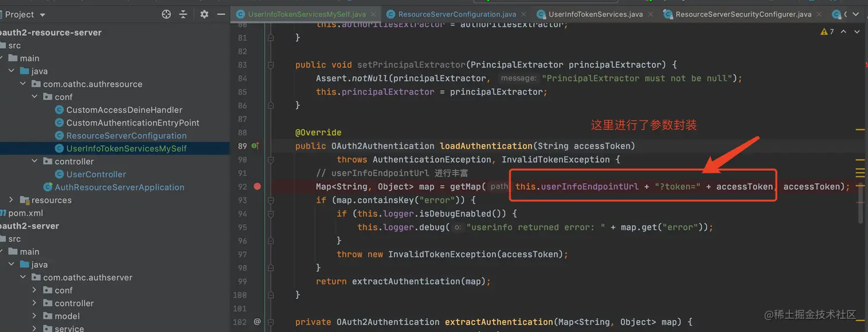Screen dimensions: 868x332
Task: Click the overriding method gutter icon on line 89
Action: 255,146
